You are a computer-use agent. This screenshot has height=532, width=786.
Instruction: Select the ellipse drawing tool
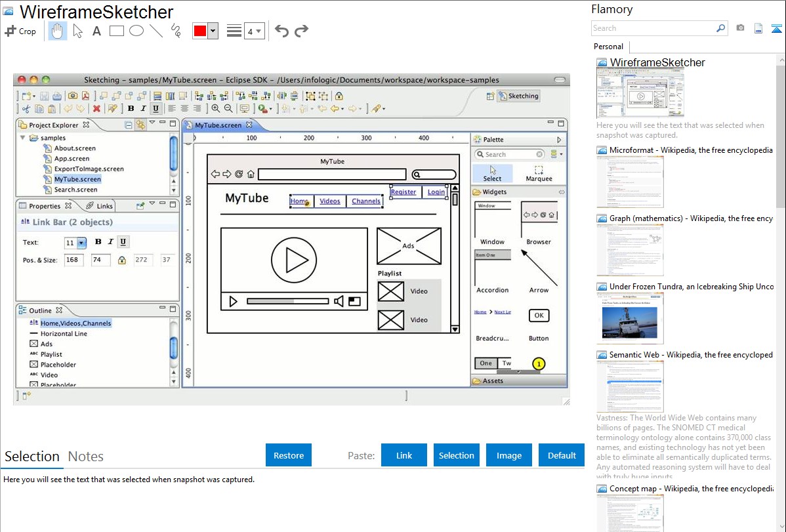(136, 31)
